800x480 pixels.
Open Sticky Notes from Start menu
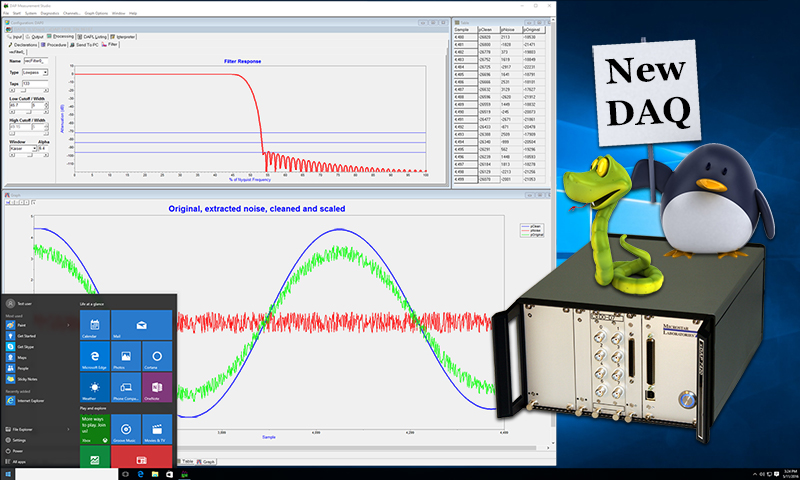(39, 379)
